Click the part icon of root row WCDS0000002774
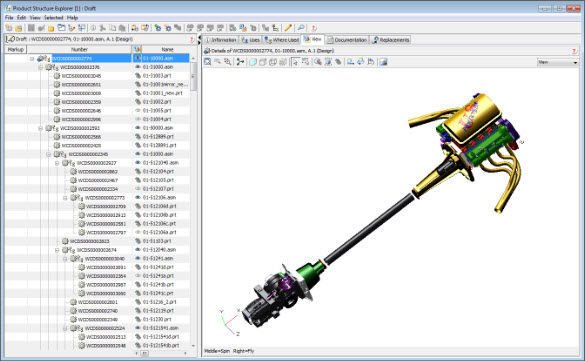The image size is (585, 361). pyautogui.click(x=43, y=58)
